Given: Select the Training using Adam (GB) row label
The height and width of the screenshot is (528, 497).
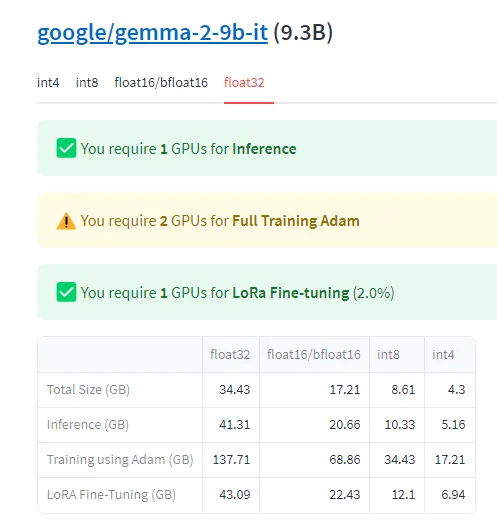Looking at the screenshot, I should pyautogui.click(x=120, y=460).
